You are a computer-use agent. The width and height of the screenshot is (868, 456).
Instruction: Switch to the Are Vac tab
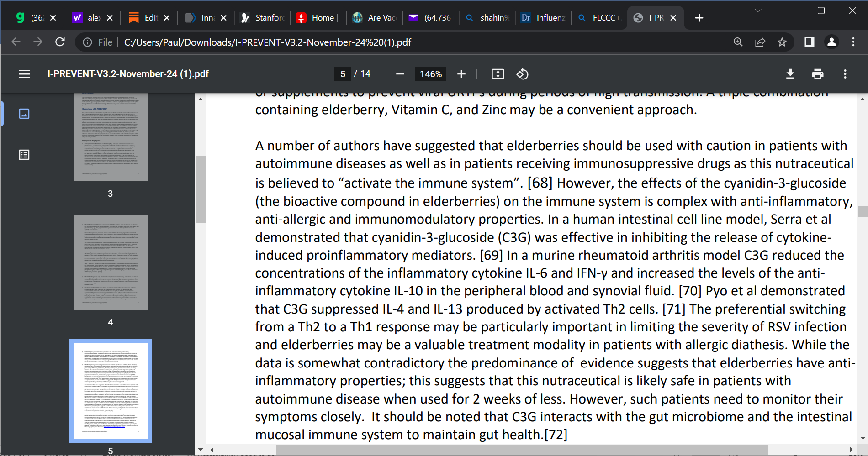375,18
